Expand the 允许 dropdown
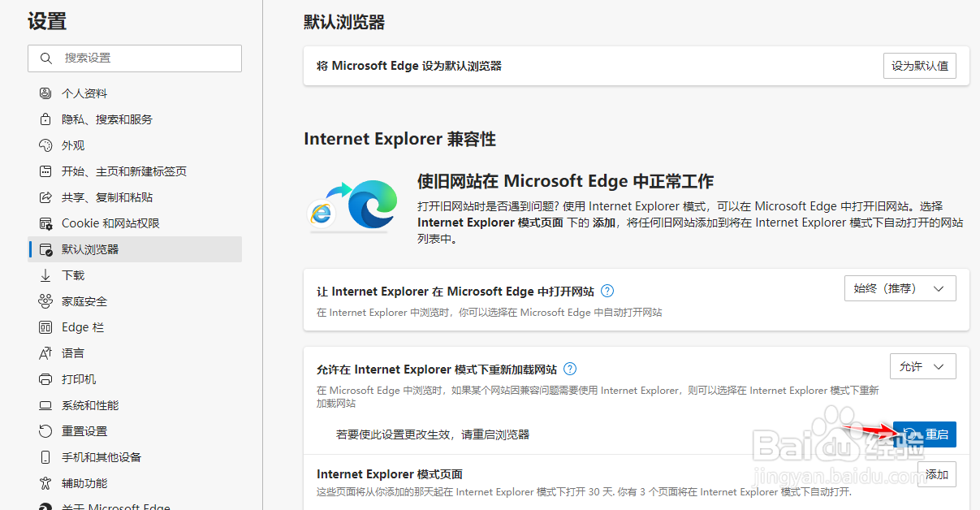 tap(923, 366)
